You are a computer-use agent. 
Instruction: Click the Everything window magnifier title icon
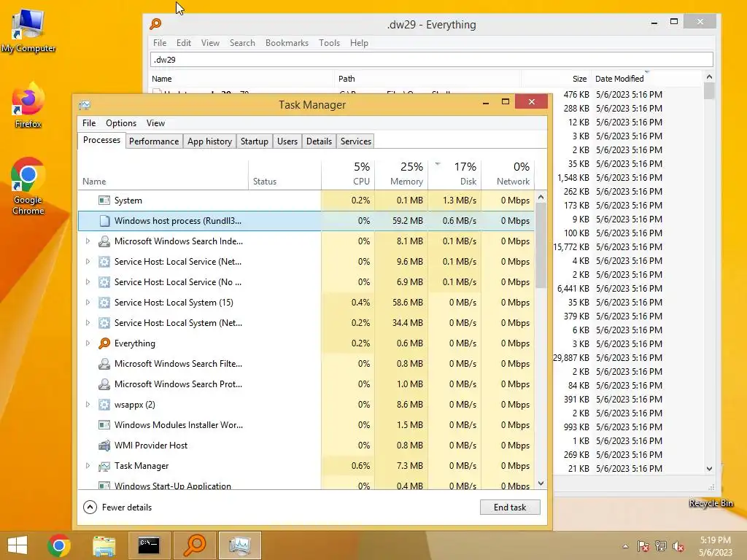[x=156, y=24]
